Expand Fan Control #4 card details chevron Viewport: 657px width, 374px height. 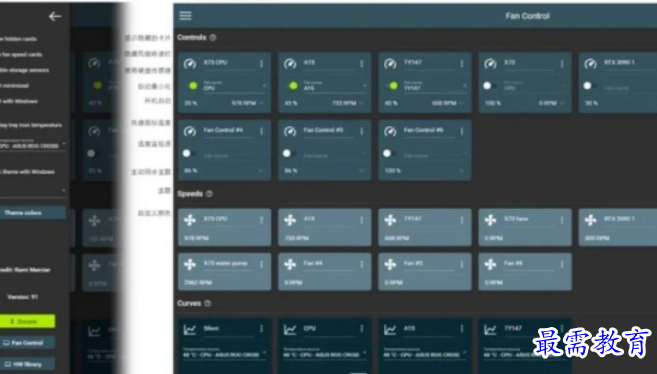pos(261,171)
